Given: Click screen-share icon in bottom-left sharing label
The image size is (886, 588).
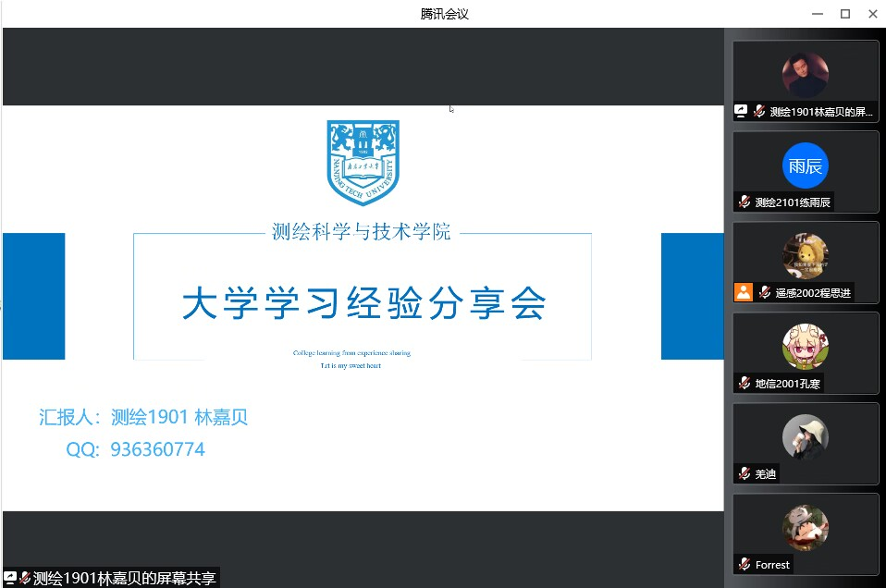Looking at the screenshot, I should (x=10, y=579).
